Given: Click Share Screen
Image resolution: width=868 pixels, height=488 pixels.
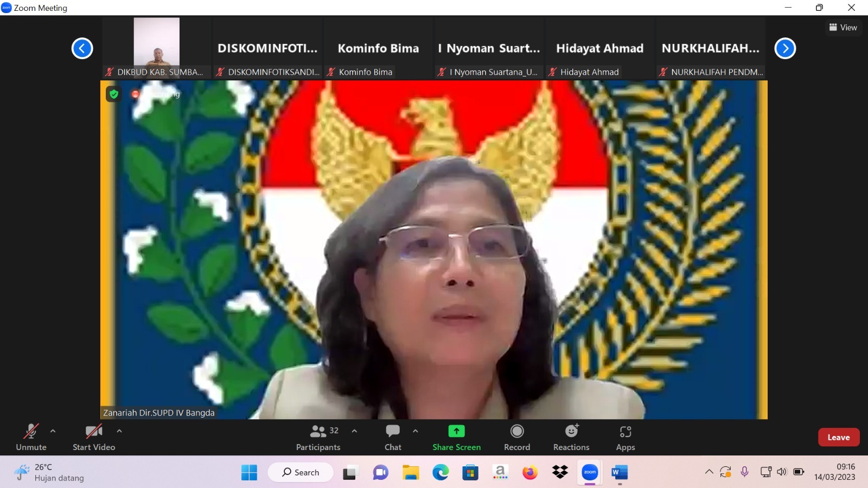Looking at the screenshot, I should click(457, 437).
